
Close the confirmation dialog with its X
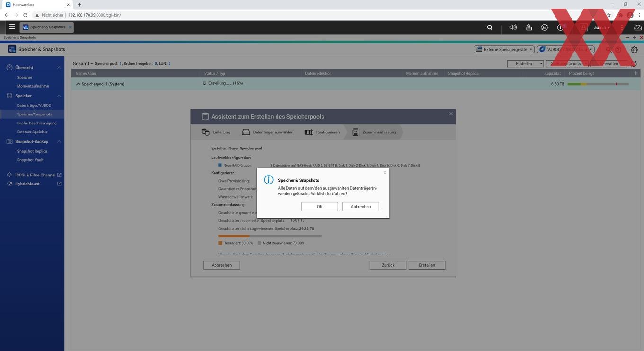385,172
